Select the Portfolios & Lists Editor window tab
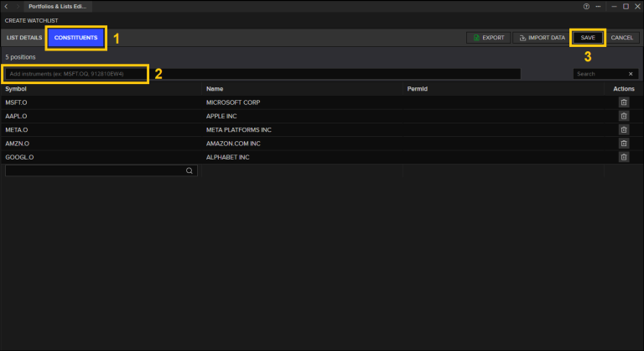The height and width of the screenshot is (351, 644). tap(58, 7)
